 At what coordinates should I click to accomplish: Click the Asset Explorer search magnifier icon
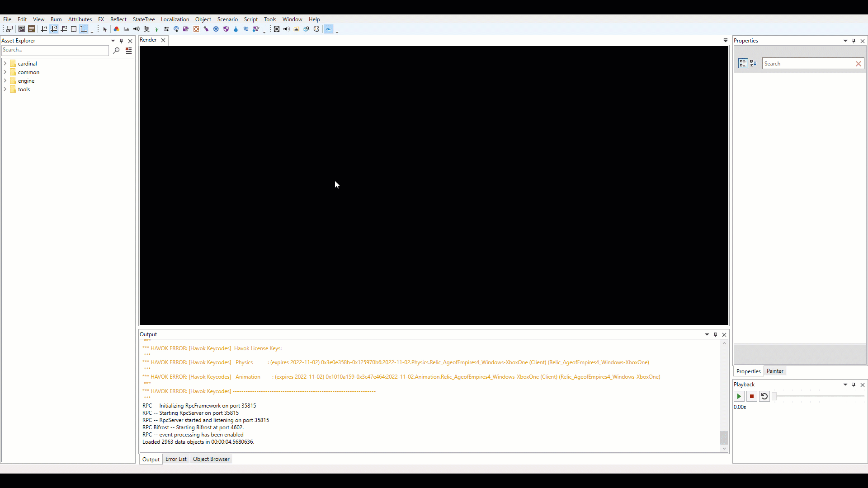(x=116, y=50)
